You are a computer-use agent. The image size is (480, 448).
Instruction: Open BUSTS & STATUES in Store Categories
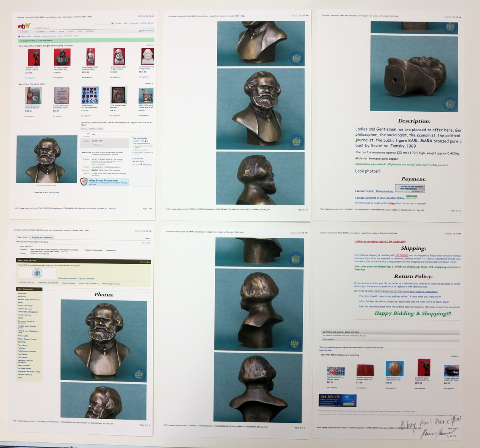25,306
